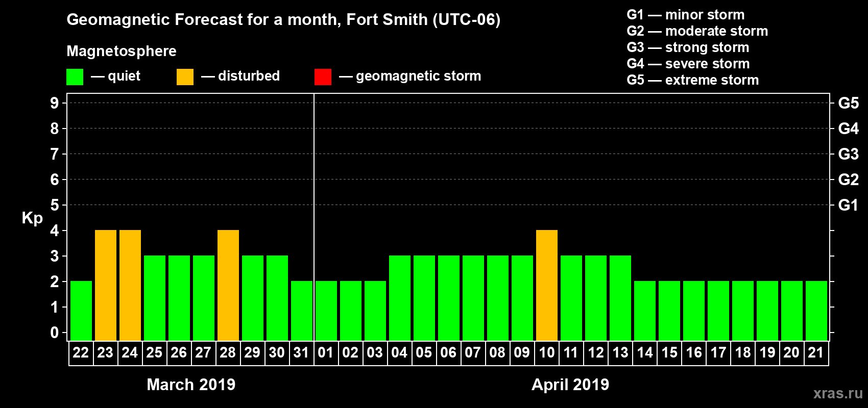Click date label 15 on the axis

tap(669, 352)
